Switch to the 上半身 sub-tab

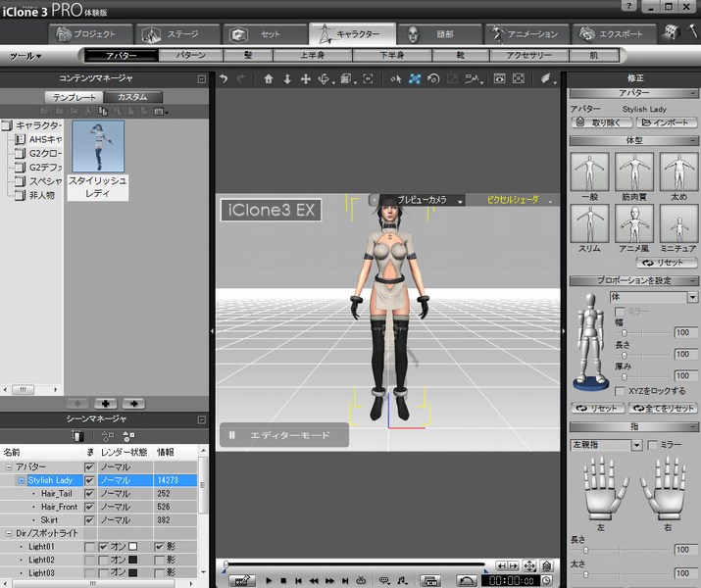pyautogui.click(x=313, y=56)
